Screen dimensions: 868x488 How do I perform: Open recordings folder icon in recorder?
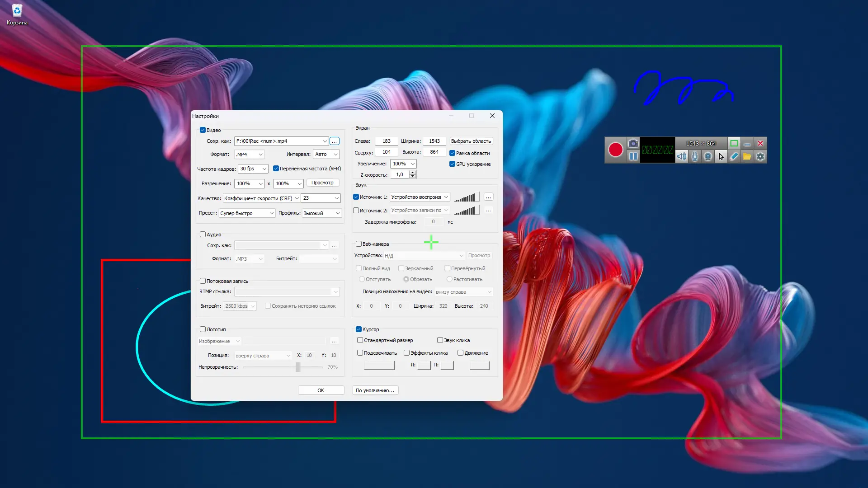point(747,156)
